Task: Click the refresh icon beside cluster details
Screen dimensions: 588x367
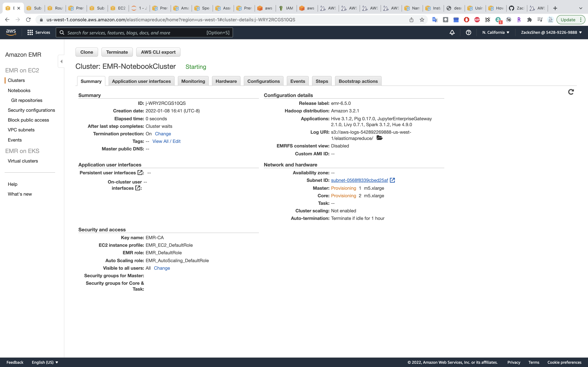Action: 571,92
